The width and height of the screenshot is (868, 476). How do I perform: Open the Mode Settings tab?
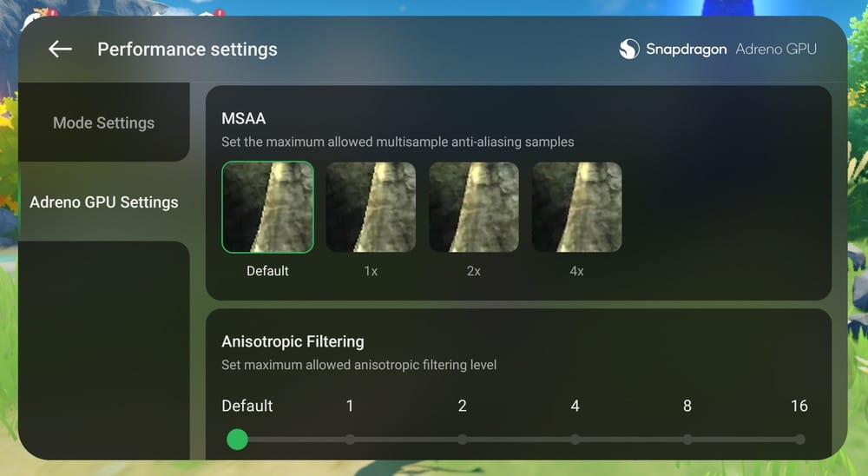103,122
